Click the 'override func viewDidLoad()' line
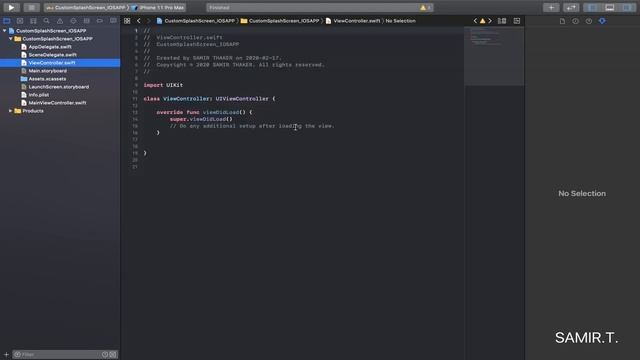Viewport: 640px width, 360px height. tap(204, 112)
